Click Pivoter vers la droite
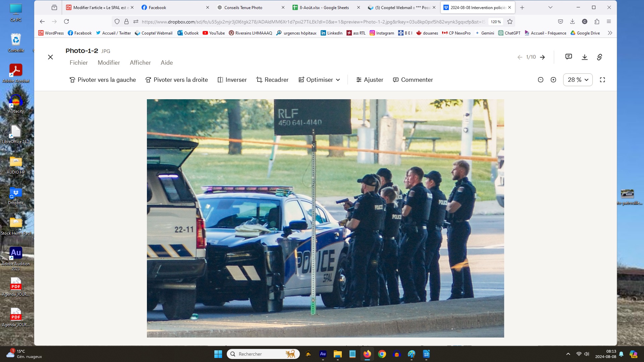The height and width of the screenshot is (362, 644). pyautogui.click(x=176, y=80)
